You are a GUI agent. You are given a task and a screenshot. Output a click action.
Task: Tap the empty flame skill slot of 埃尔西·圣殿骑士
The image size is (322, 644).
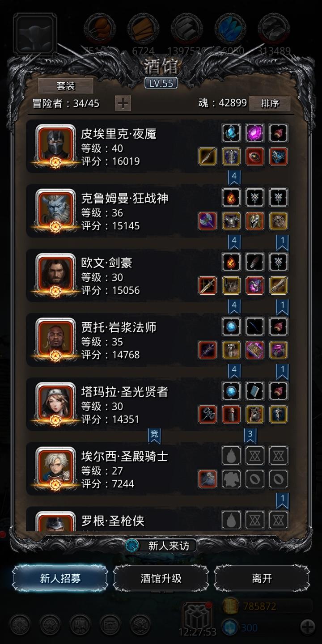click(x=231, y=455)
